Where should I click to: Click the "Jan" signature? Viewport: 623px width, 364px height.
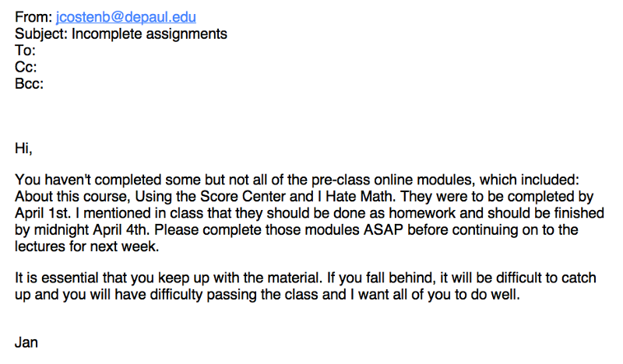click(x=26, y=342)
